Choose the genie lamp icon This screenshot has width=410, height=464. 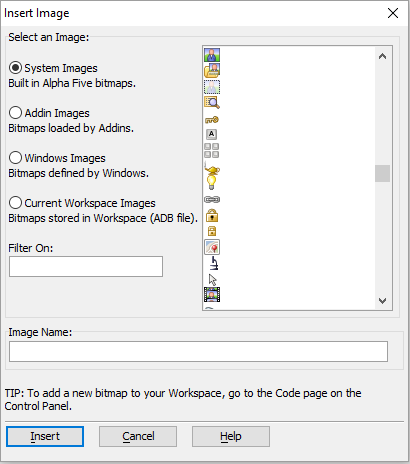pos(212,169)
